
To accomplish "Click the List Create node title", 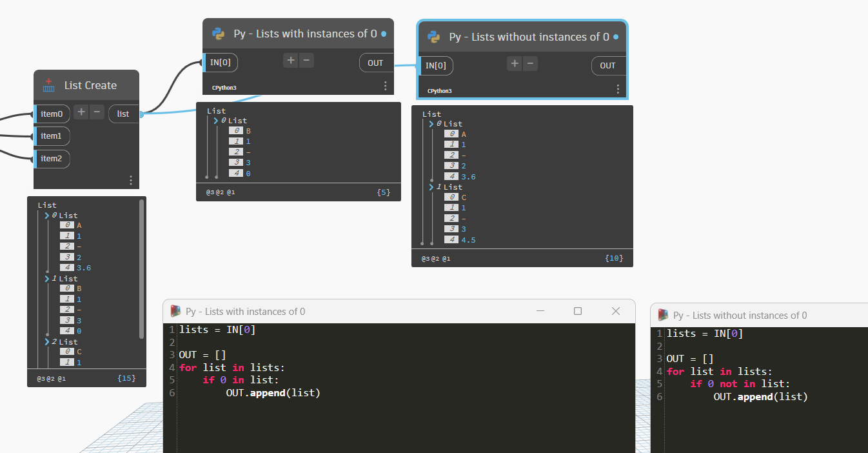I will [x=90, y=85].
